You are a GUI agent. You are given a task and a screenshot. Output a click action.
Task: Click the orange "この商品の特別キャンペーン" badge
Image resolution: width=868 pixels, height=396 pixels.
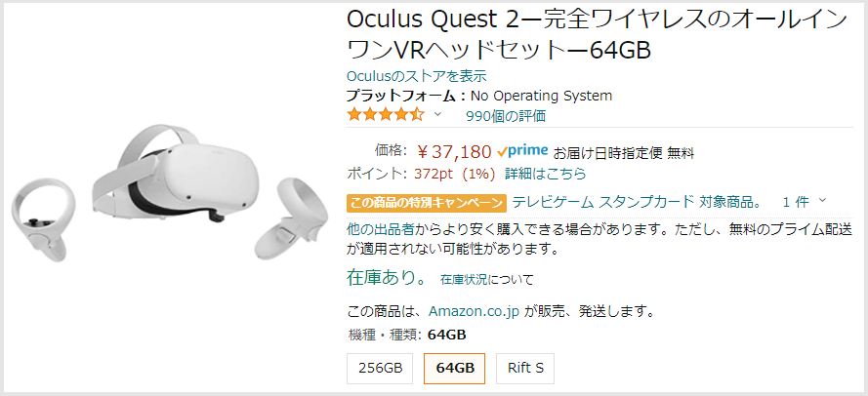click(426, 202)
